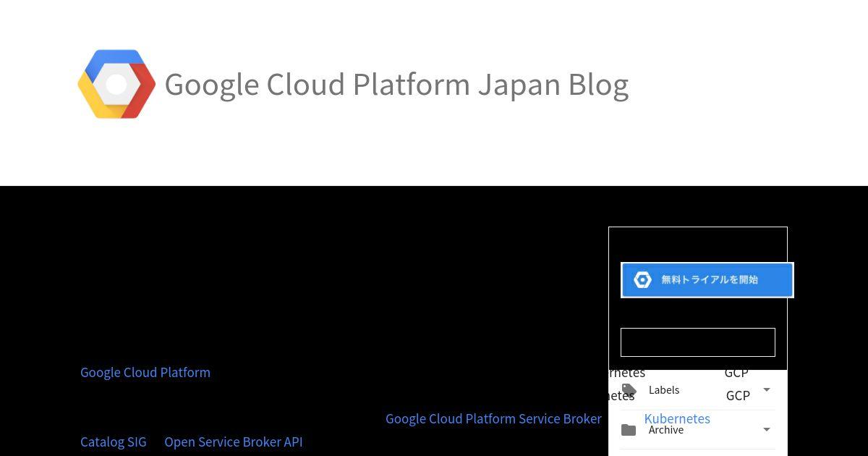Open the Catalog SIG link
This screenshot has height=456, width=868.
tap(114, 442)
